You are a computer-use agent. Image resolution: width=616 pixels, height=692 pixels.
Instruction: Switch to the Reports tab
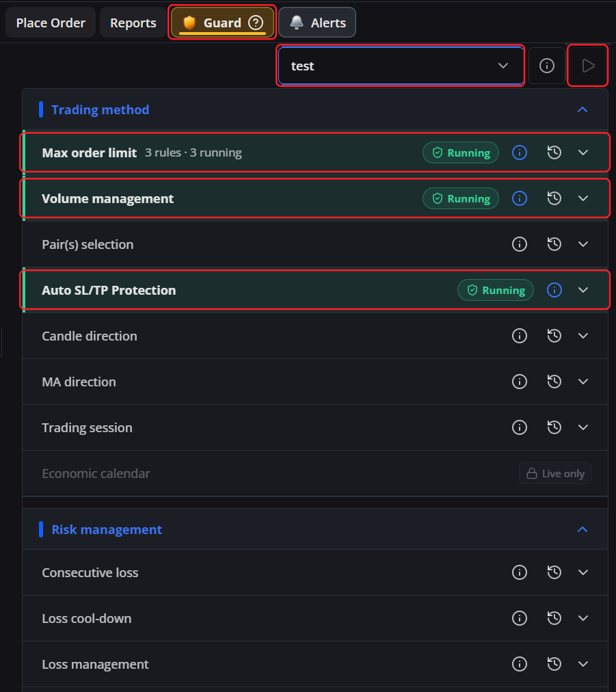[133, 23]
